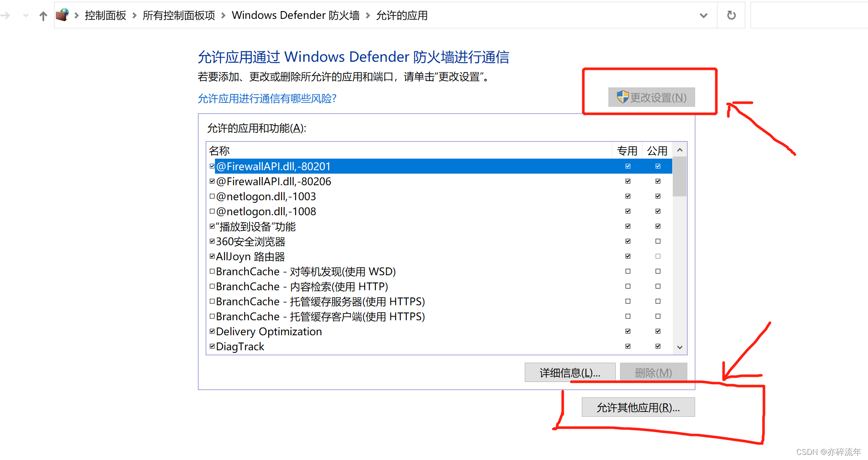Image resolution: width=868 pixels, height=460 pixels.
Task: Refresh the page with the refresh icon
Action: tap(731, 15)
